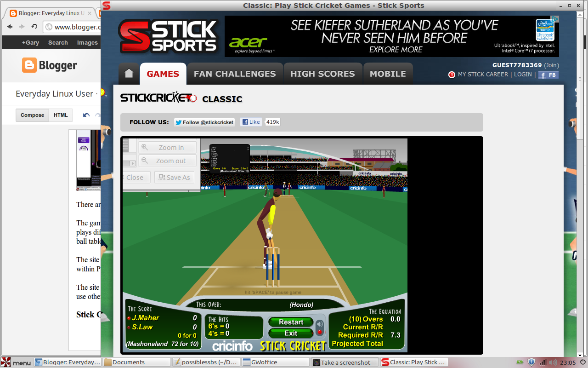Open the battery indicator in system tray
Image resolution: width=588 pixels, height=368 pixels.
point(520,362)
